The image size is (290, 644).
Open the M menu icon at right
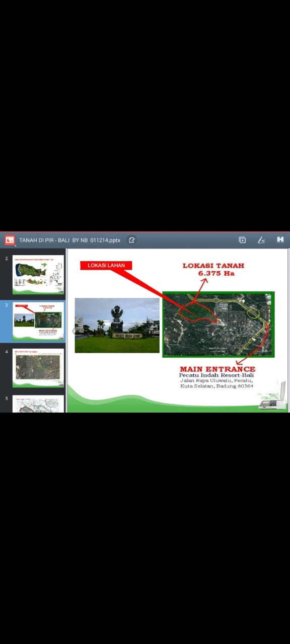click(x=280, y=240)
